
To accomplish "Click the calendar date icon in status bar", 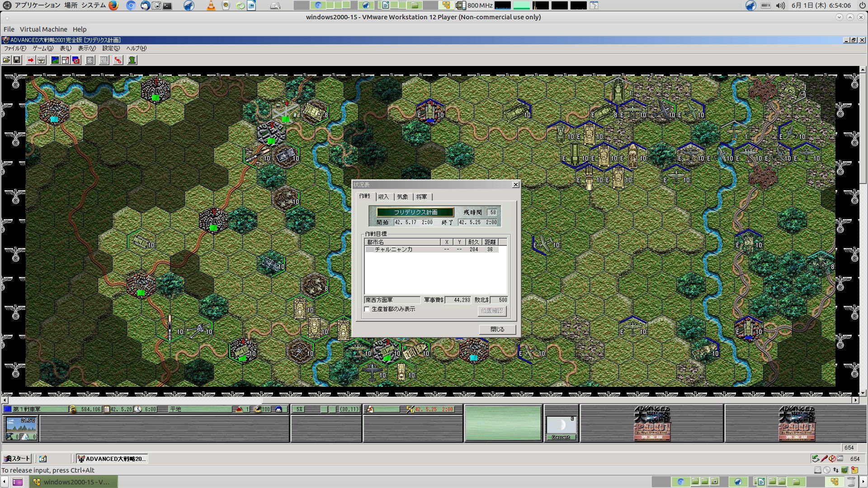I will coord(107,409).
